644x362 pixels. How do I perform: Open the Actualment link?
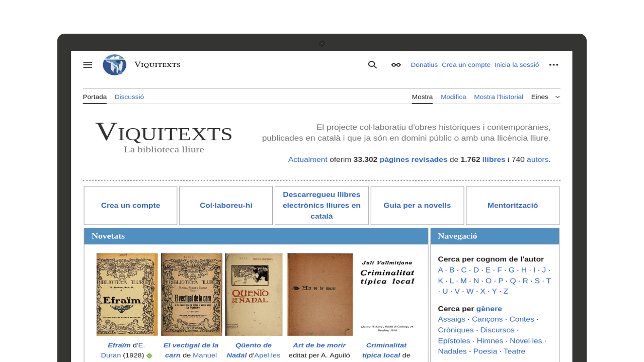(x=308, y=159)
